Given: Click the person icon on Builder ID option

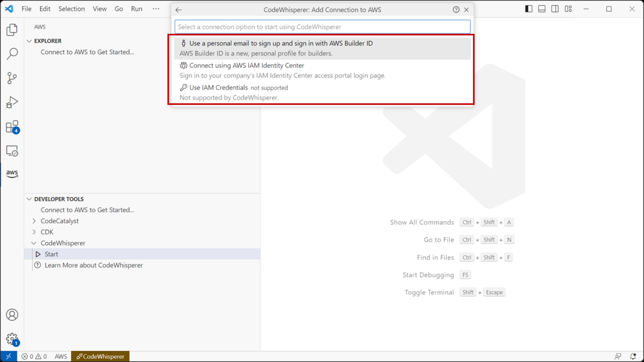Looking at the screenshot, I should (184, 43).
